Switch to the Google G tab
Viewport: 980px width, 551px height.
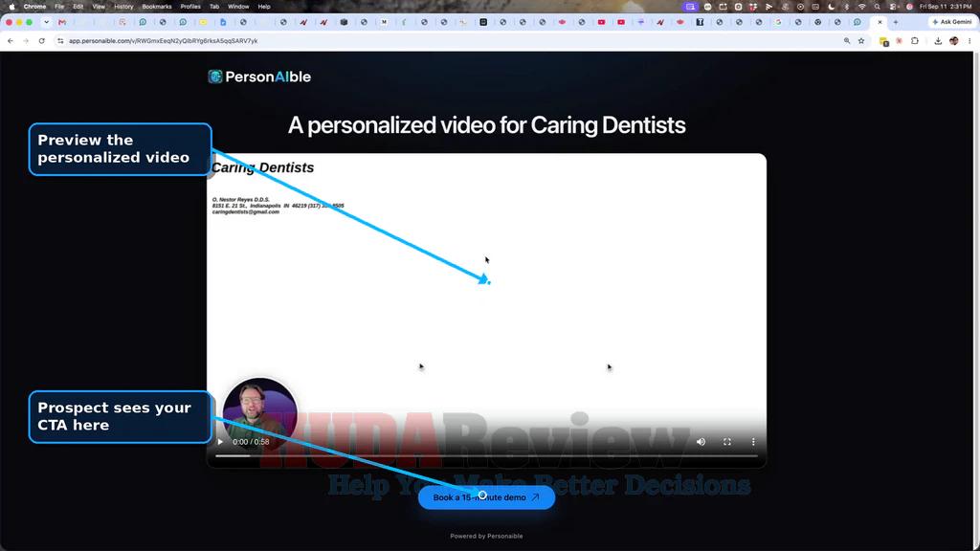[x=778, y=22]
